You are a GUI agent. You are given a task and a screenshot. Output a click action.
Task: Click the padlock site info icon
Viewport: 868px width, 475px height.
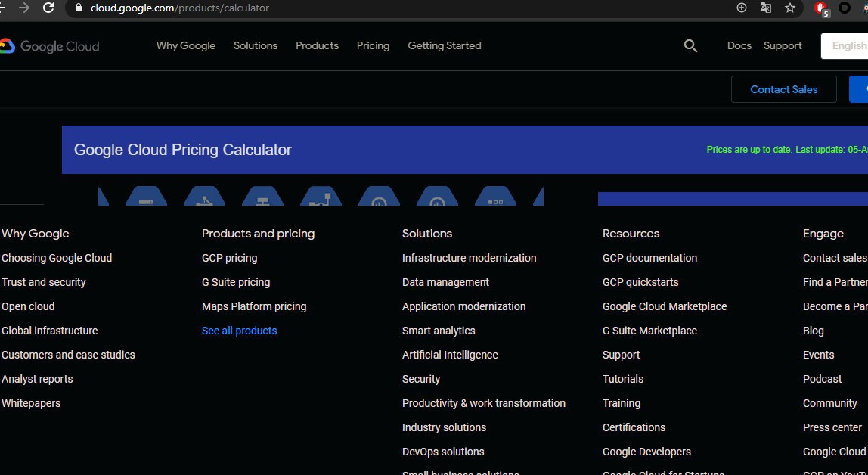tap(78, 8)
